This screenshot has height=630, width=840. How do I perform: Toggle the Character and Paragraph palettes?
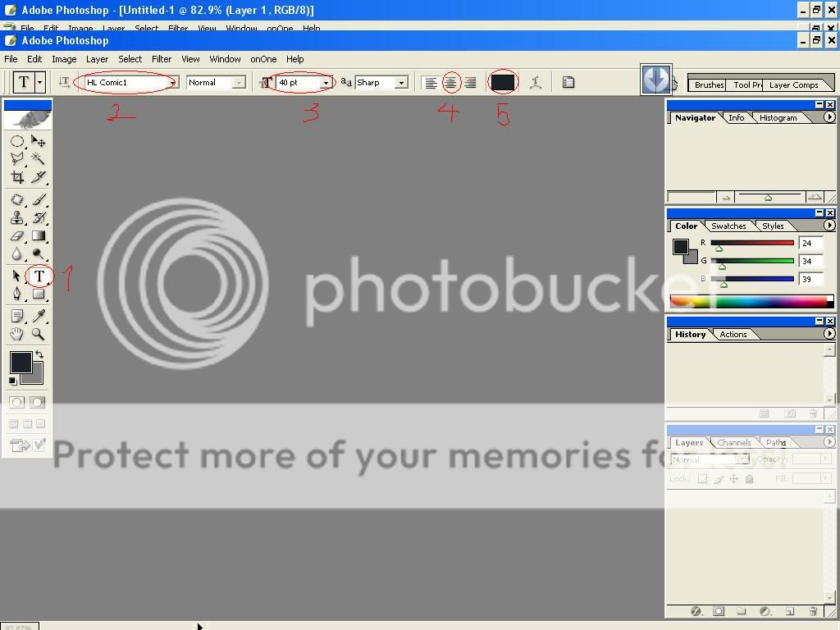point(568,83)
